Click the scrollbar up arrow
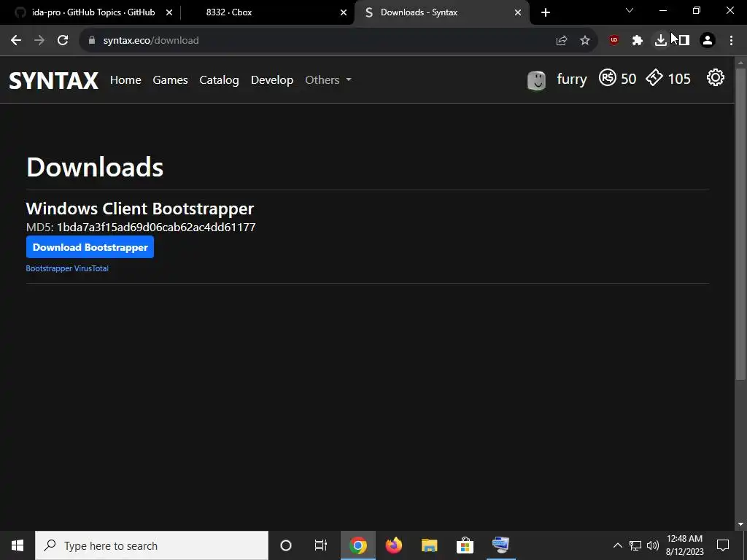The height and width of the screenshot is (560, 747). (x=741, y=63)
